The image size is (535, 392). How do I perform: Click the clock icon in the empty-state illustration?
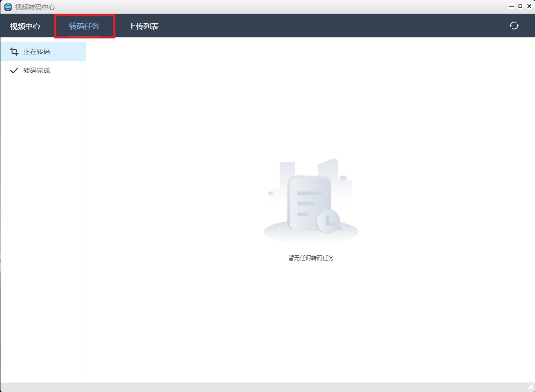(329, 221)
